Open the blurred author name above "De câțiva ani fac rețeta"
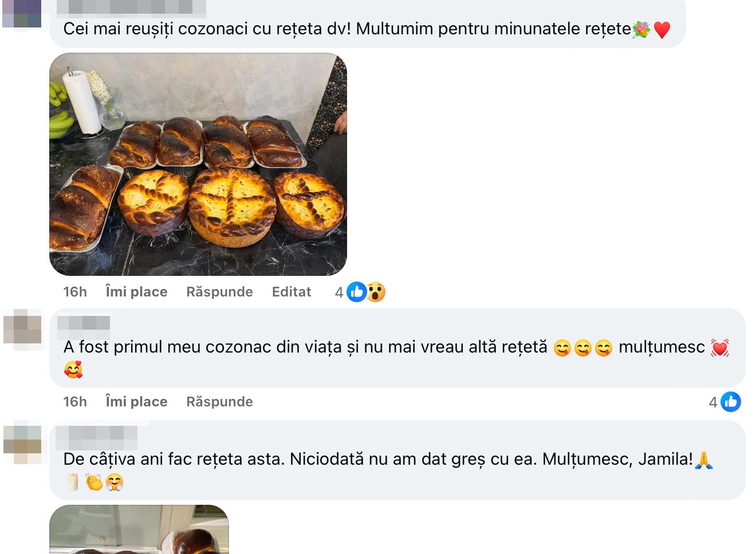The height and width of the screenshot is (554, 756). (97, 437)
